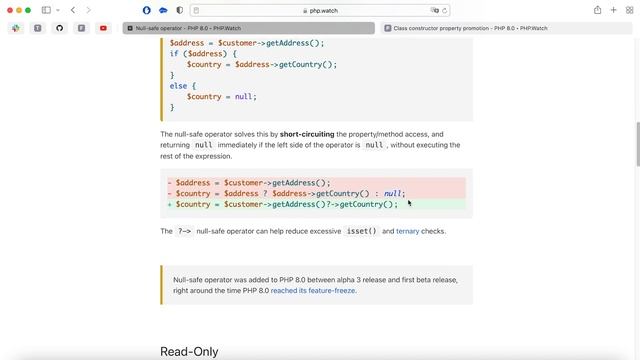Switch to the Null-safe operator tab
Image resolution: width=640 pixels, height=360 pixels.
[249, 28]
